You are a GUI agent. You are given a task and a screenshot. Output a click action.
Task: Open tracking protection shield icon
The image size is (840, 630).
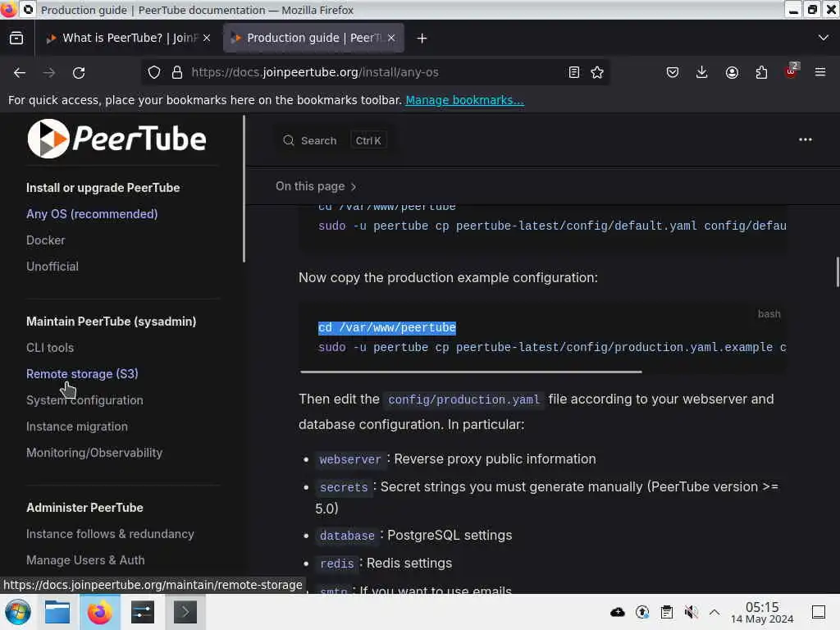pos(154,72)
